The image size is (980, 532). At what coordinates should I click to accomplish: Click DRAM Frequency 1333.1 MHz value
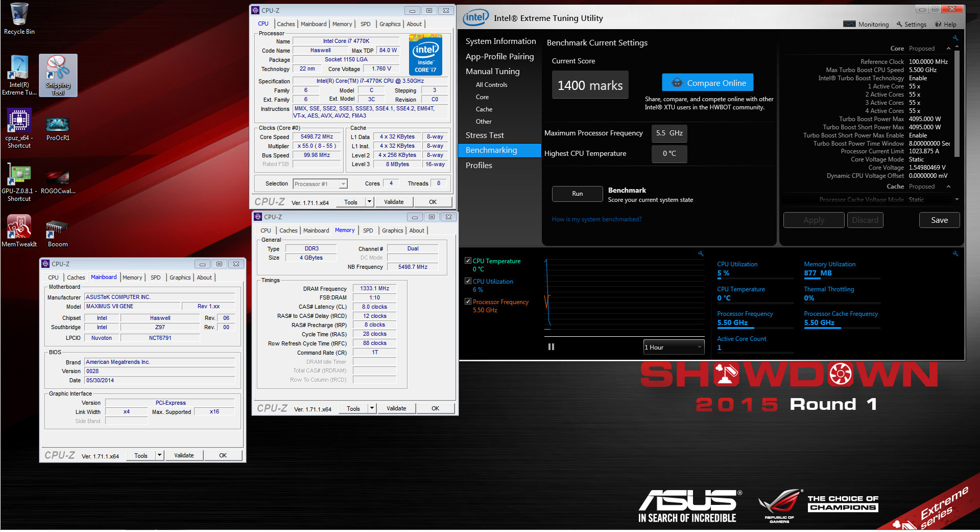(374, 289)
